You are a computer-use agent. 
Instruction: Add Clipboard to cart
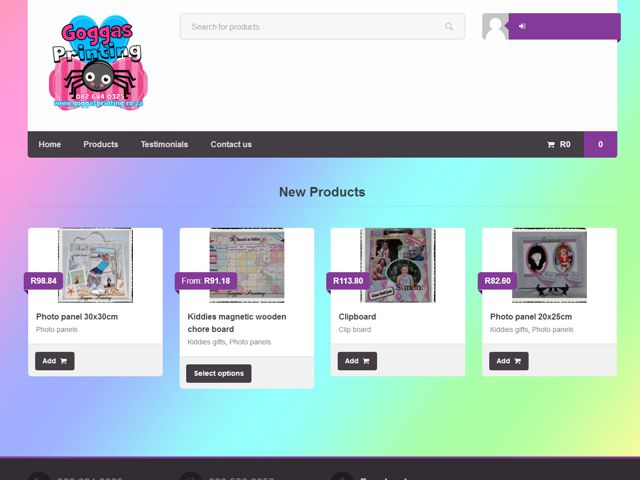tap(357, 361)
